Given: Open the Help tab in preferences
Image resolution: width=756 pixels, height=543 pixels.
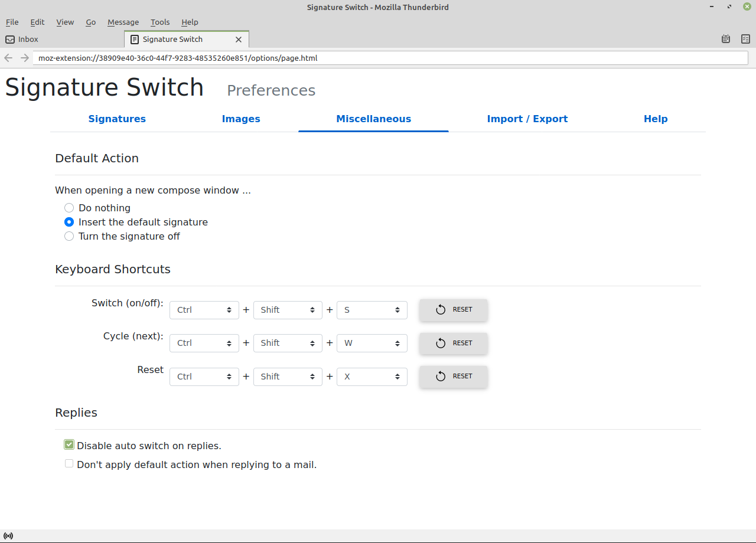Looking at the screenshot, I should click(656, 119).
